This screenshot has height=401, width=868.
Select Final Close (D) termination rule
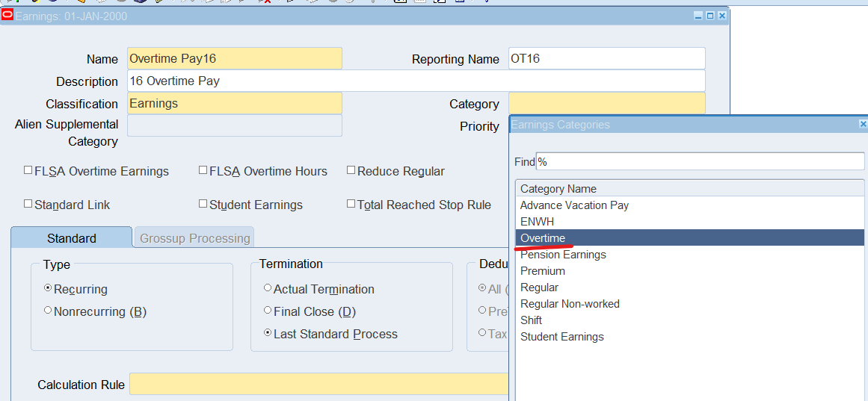pyautogui.click(x=268, y=311)
